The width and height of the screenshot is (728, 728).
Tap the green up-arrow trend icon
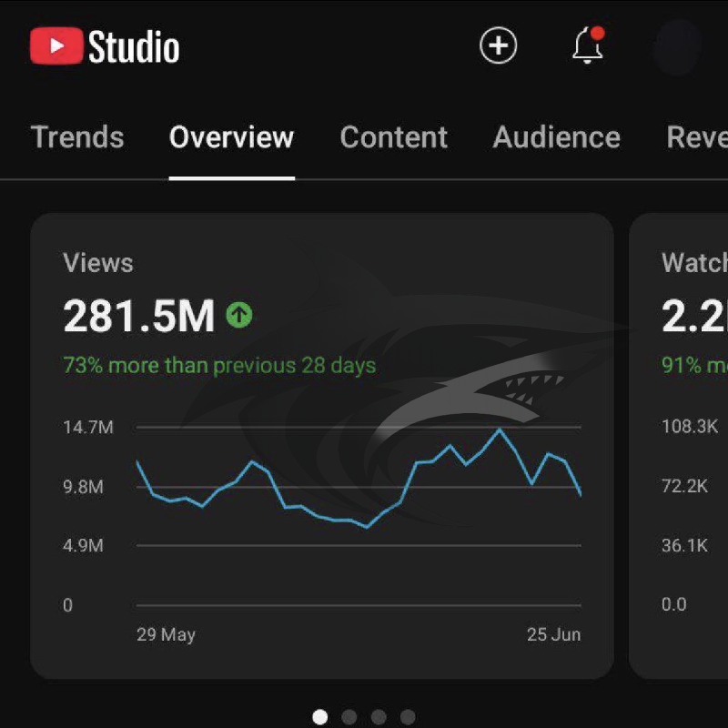(x=239, y=315)
